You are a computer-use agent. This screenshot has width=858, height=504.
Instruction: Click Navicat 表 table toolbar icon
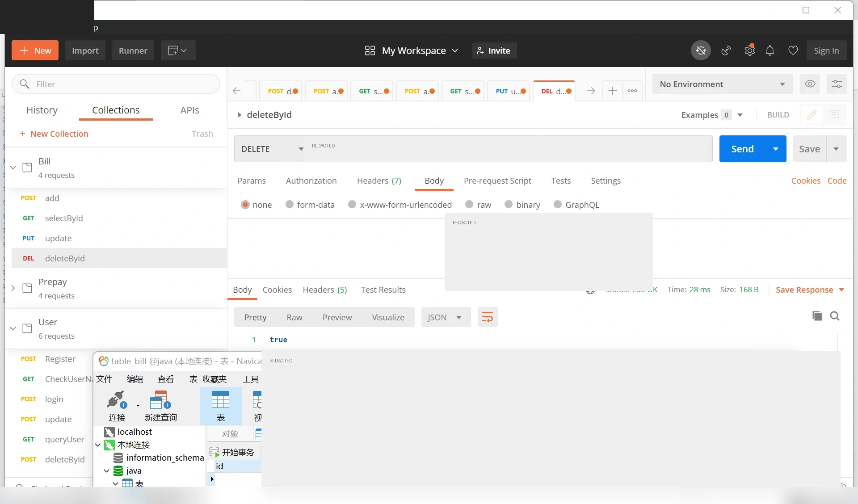tap(221, 406)
